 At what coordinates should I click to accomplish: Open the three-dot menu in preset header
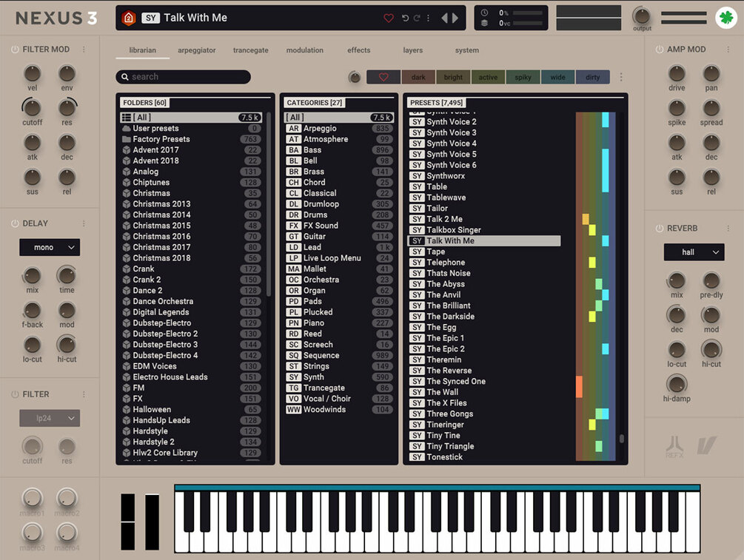pyautogui.click(x=428, y=18)
